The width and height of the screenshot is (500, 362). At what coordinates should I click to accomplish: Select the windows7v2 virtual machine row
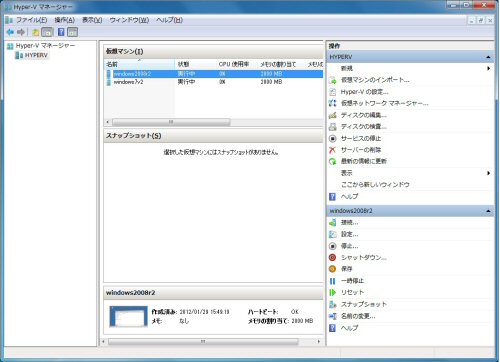(214, 82)
